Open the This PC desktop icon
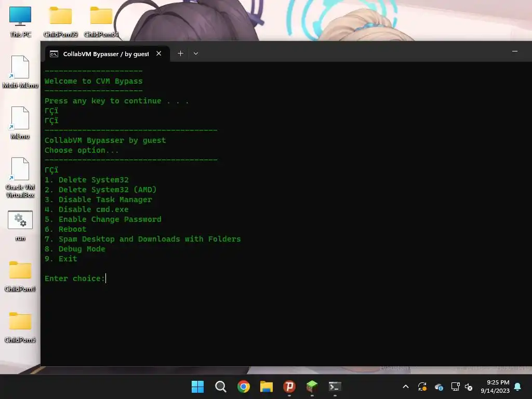This screenshot has width=532, height=399. pos(20,21)
